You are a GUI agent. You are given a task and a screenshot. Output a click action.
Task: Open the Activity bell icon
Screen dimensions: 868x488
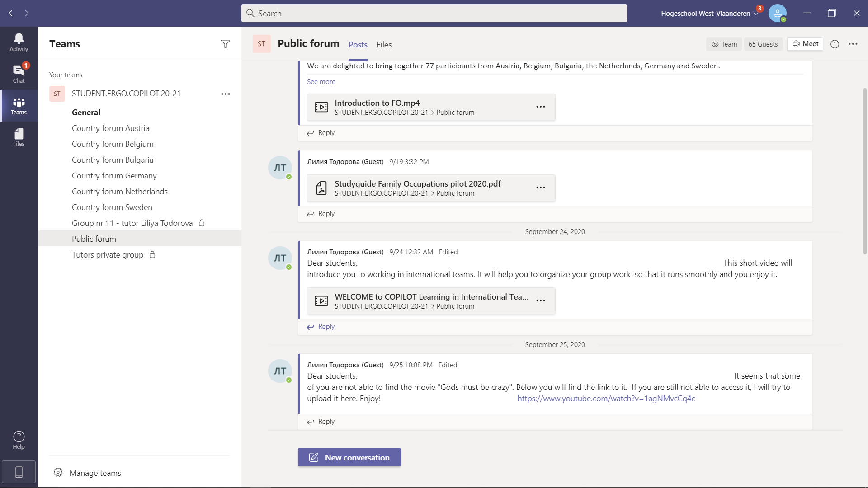pos(19,42)
